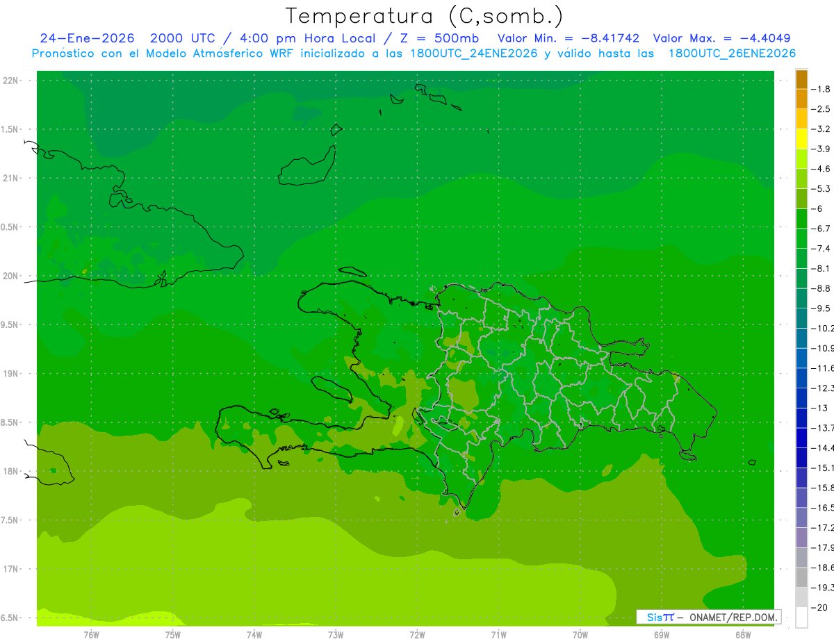This screenshot has width=834, height=644.
Task: Click the "76W" longitude label
Action: point(91,635)
